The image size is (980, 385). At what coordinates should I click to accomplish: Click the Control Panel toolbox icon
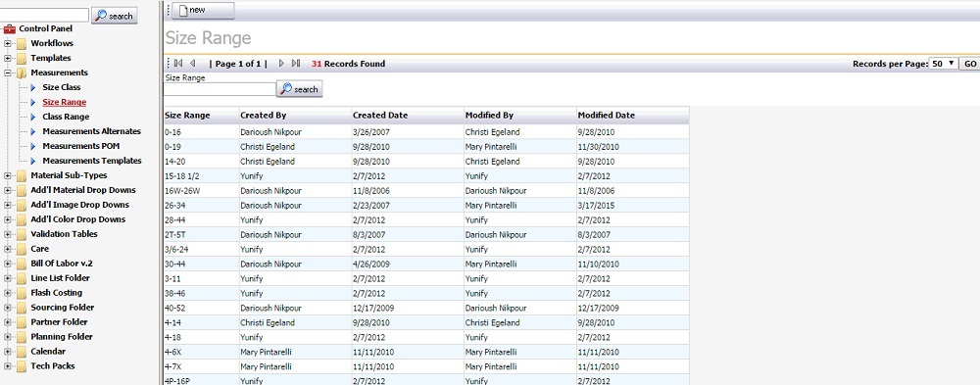[x=10, y=28]
